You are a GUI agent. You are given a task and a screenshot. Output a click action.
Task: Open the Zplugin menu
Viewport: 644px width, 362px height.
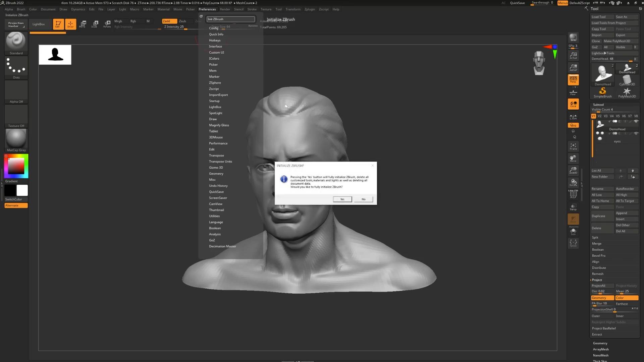coord(310,9)
